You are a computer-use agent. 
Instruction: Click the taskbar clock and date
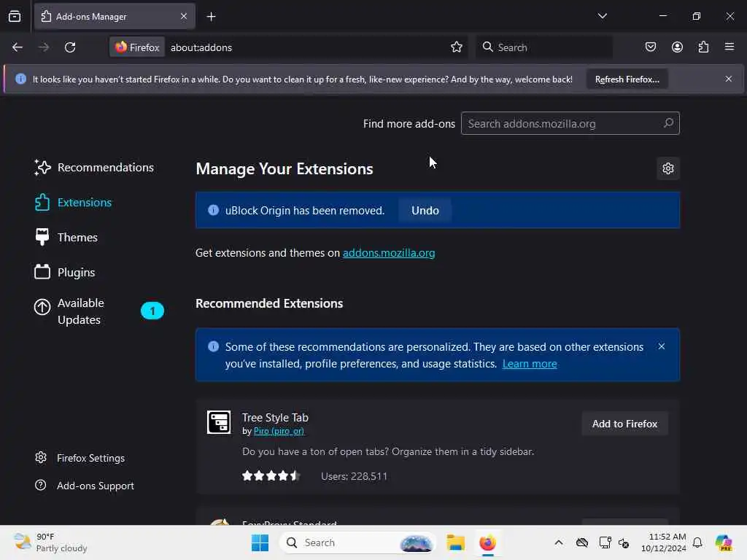point(663,542)
